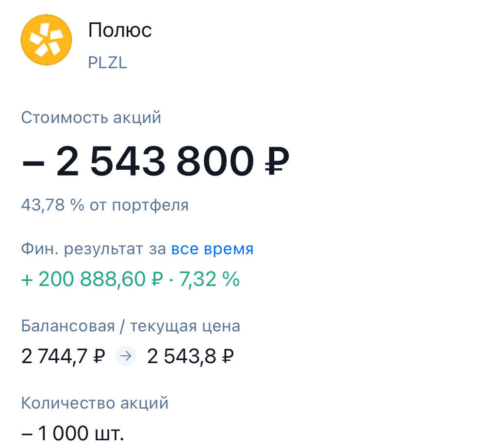Image resolution: width=497 pixels, height=448 pixels.
Task: Click the ruble sign after 2 543 800
Action: pos(277,162)
